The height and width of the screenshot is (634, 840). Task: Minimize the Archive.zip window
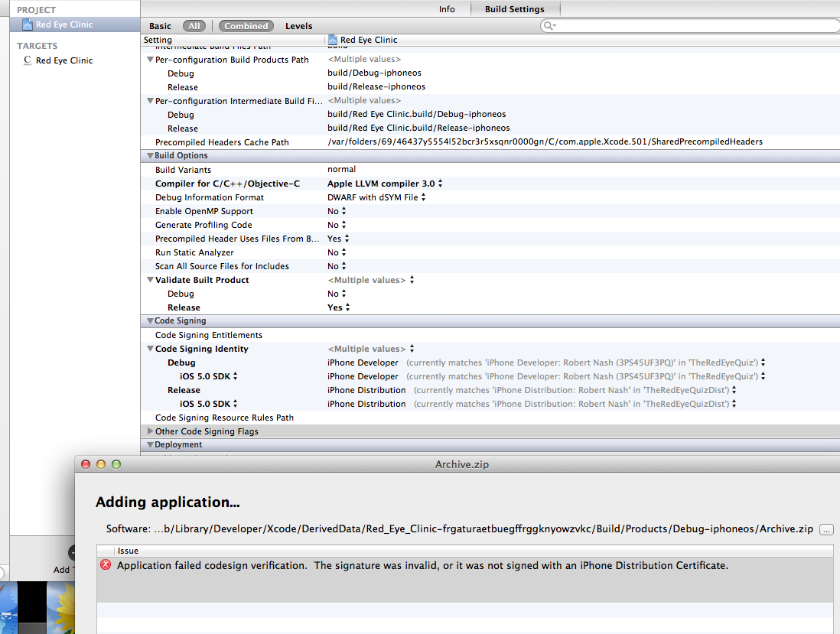(x=101, y=464)
